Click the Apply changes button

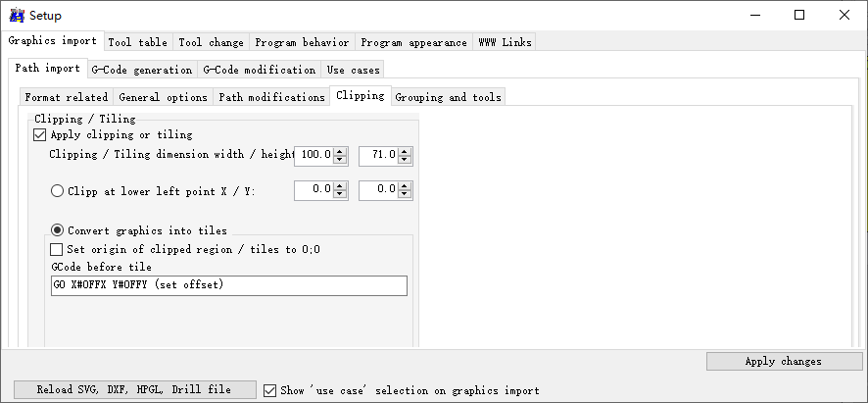click(783, 361)
